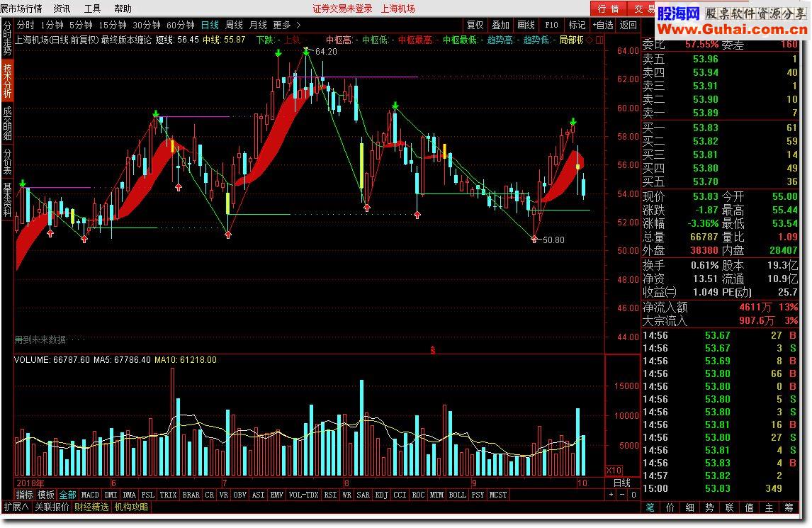Viewport: 812px width, 528px height.
Task: Open the 帮助 menu
Action: click(123, 9)
